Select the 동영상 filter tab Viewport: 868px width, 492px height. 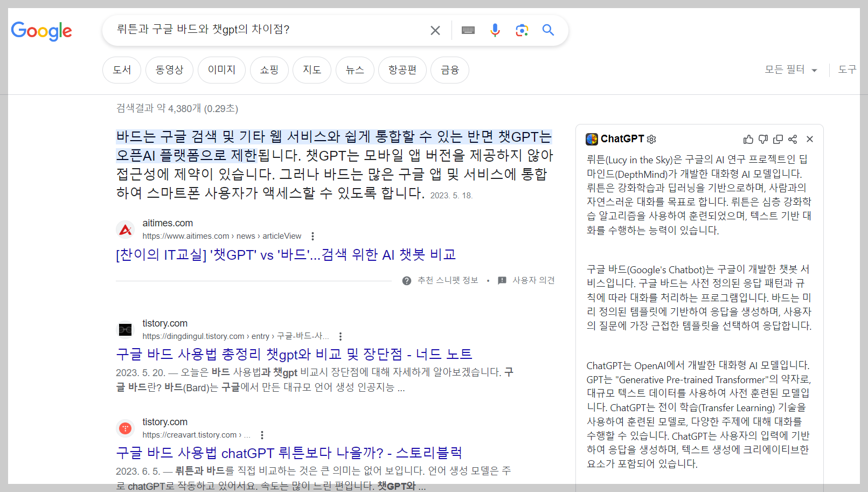click(x=169, y=70)
